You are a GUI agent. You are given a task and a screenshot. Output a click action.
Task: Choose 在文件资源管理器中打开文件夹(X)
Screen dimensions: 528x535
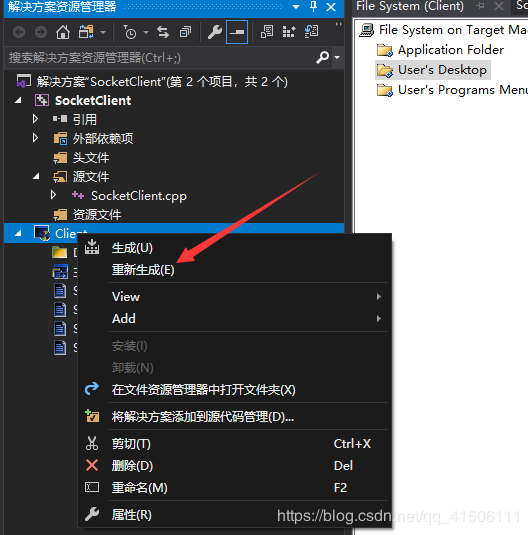[x=235, y=390]
